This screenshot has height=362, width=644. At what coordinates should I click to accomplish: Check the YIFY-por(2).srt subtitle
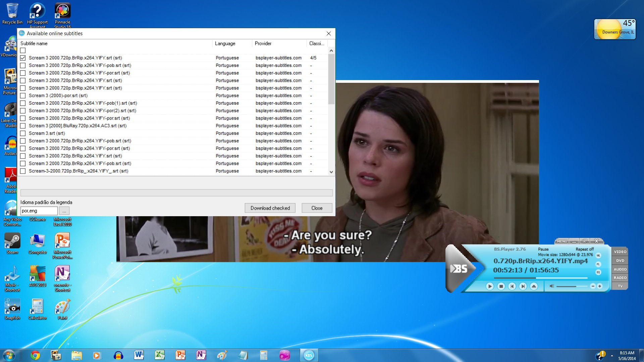pos(23,111)
